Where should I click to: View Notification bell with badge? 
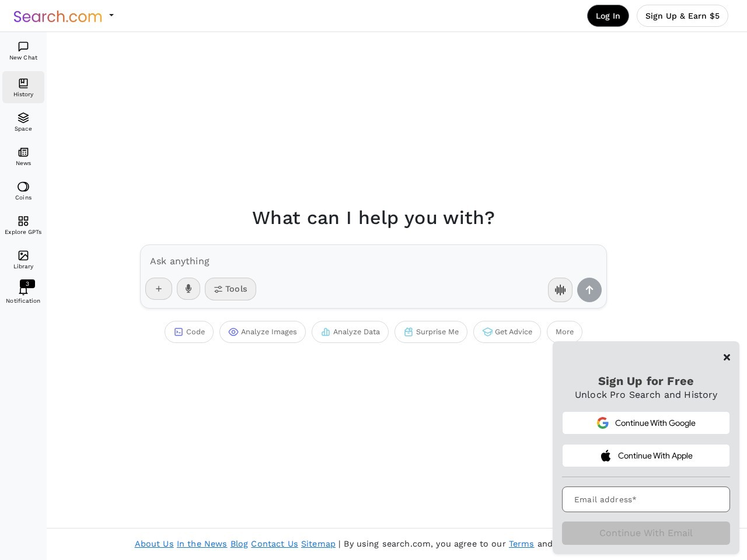(x=23, y=293)
